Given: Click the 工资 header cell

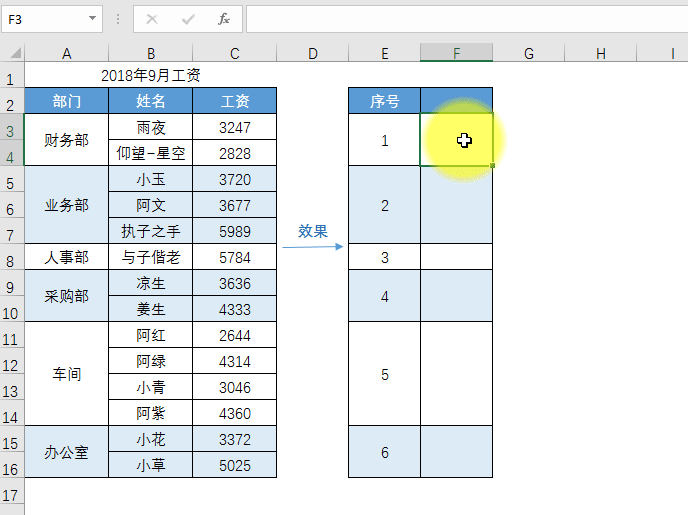Looking at the screenshot, I should [235, 101].
